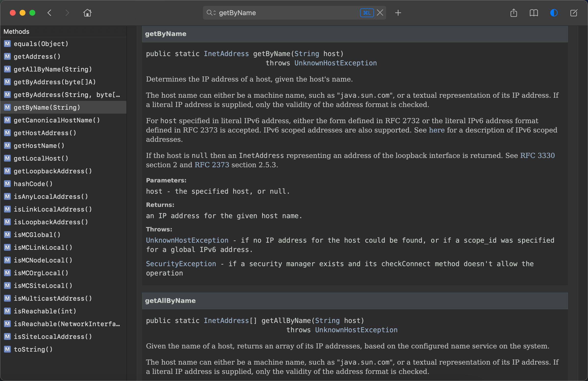Open the home screen

click(x=87, y=12)
